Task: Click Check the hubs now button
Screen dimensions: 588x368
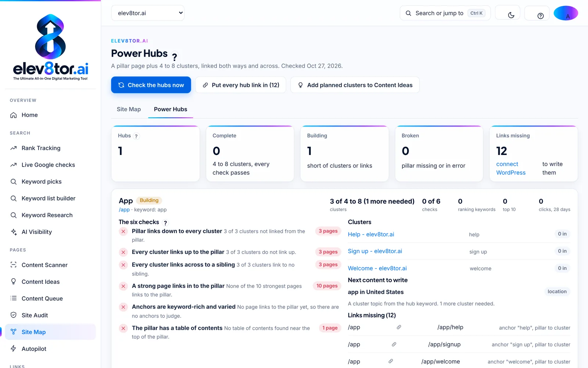Action: coord(151,85)
